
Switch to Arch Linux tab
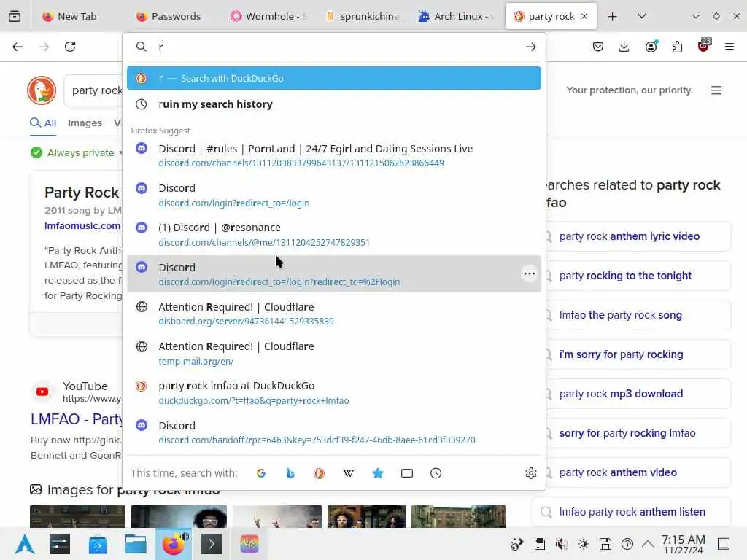456,16
